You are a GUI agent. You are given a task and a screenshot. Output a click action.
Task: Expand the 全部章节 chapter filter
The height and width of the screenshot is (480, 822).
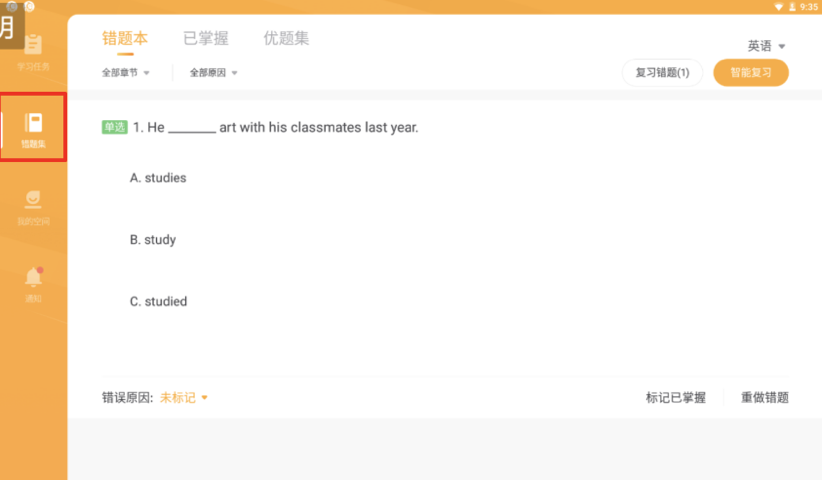click(125, 73)
